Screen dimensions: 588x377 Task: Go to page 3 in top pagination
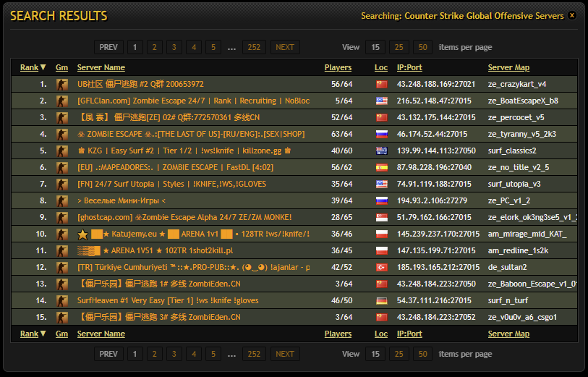(174, 47)
